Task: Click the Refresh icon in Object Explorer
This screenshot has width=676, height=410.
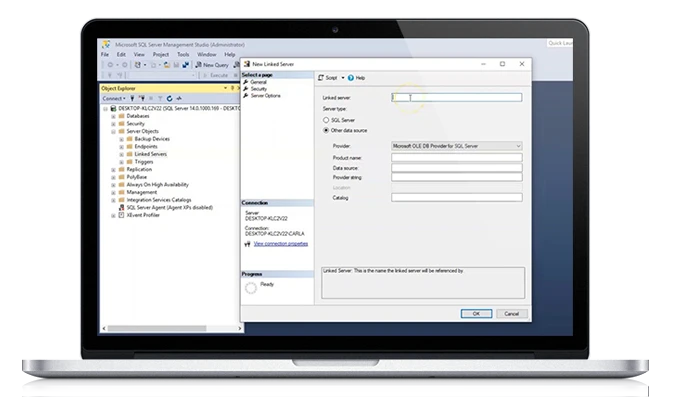Action: pos(169,99)
